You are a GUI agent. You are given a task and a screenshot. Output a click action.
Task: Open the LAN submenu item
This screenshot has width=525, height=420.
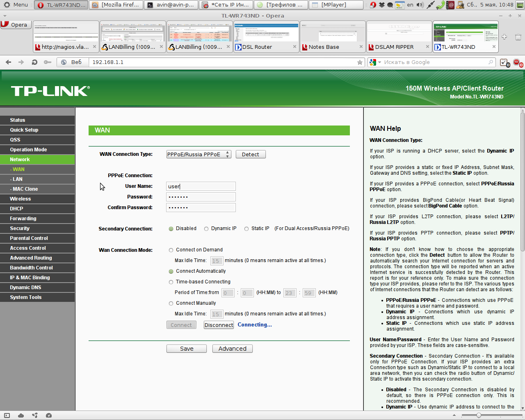37,179
